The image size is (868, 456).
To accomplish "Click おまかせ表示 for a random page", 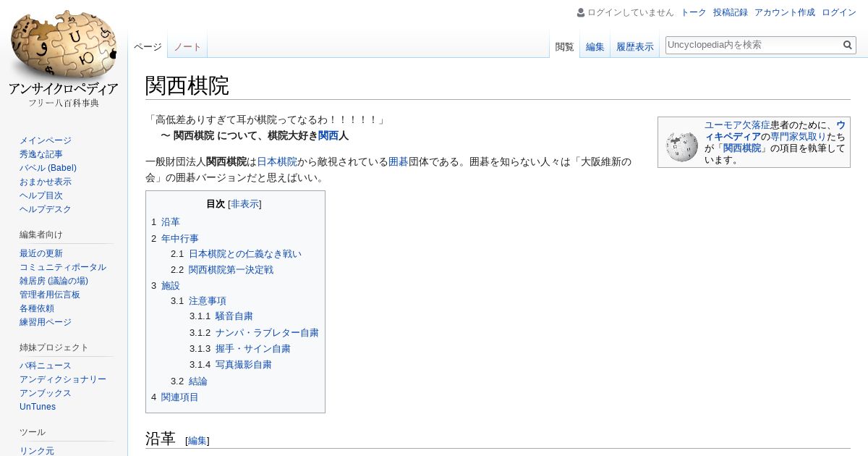I will pyautogui.click(x=46, y=182).
